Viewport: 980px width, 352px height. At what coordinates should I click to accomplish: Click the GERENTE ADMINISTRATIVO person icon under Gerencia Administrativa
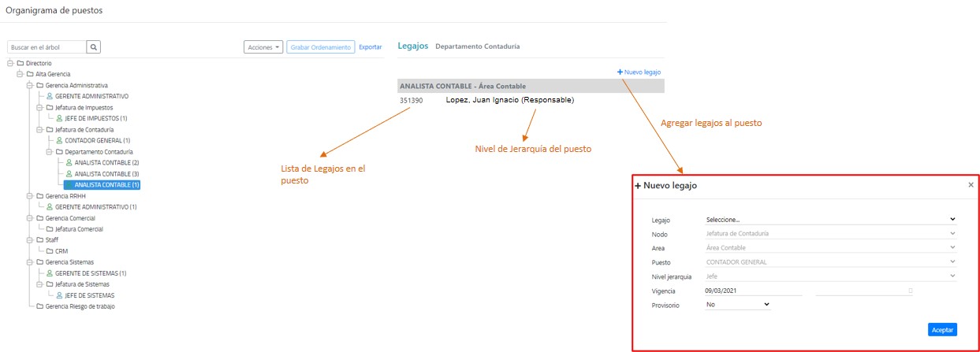click(49, 96)
